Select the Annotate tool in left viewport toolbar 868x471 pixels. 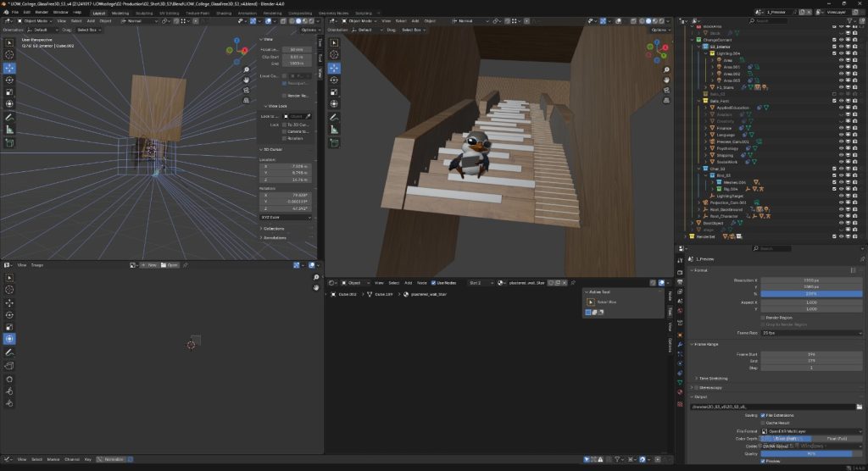(x=9, y=118)
